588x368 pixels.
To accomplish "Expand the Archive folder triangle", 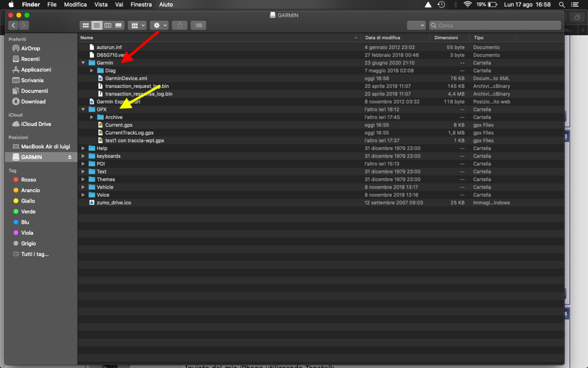I will pos(92,117).
